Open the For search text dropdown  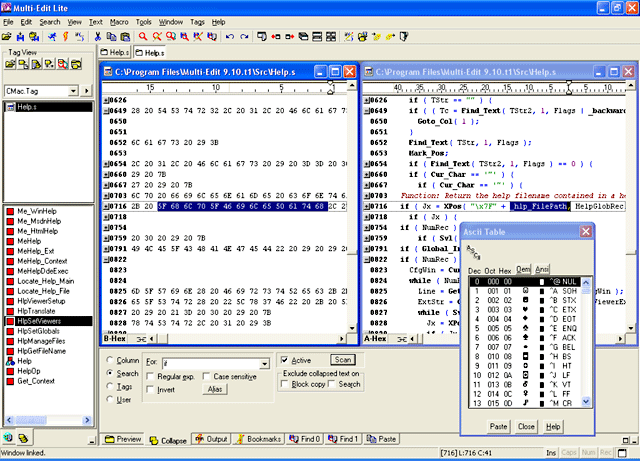[x=264, y=363]
